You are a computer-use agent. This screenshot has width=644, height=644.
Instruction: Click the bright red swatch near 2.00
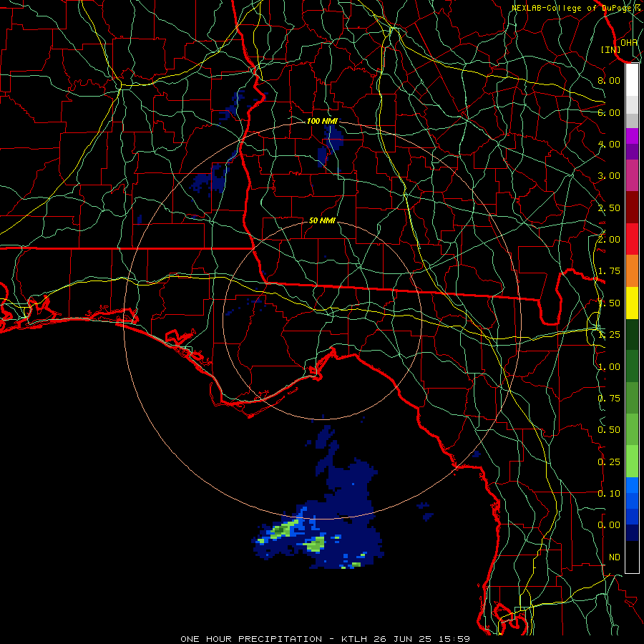632,239
